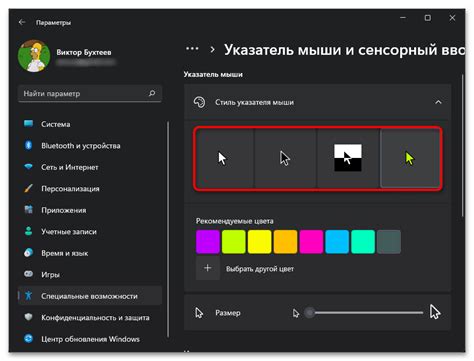The image size is (474, 361).
Task: Click the search magnifier icon
Action: pos(152,93)
